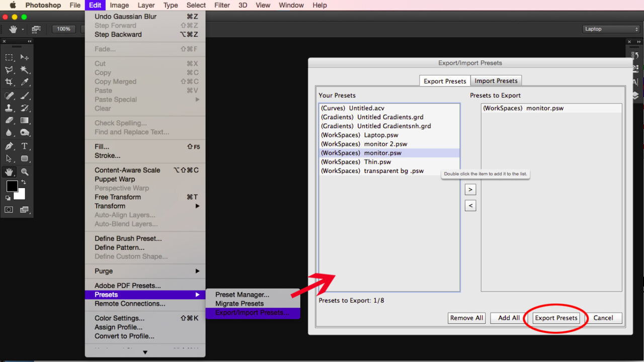Select the Eraser tool
This screenshot has height=362, width=644.
(8, 120)
